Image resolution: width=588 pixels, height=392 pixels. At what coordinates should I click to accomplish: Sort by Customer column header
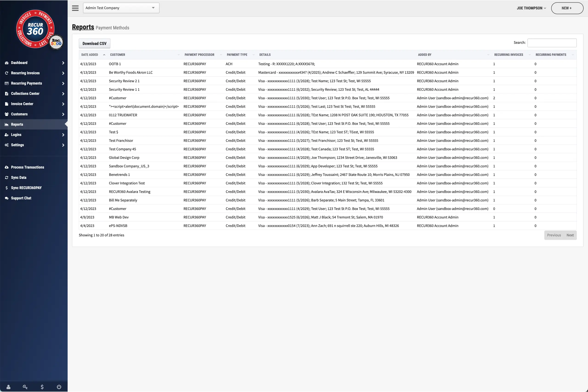(145, 55)
